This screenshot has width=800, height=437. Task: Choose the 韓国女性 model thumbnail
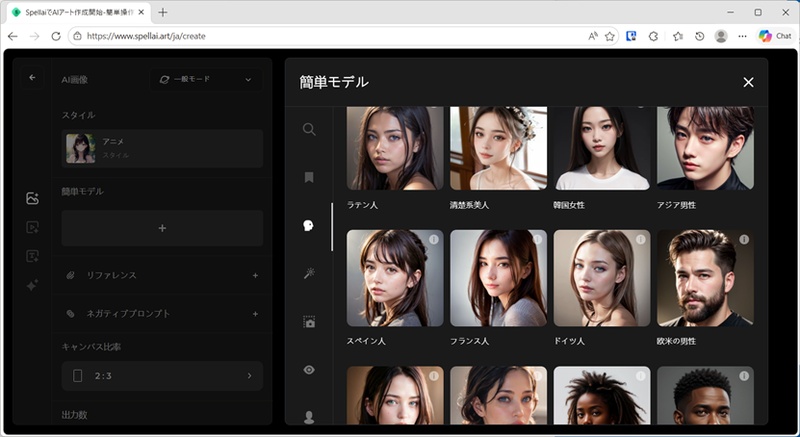click(x=602, y=148)
